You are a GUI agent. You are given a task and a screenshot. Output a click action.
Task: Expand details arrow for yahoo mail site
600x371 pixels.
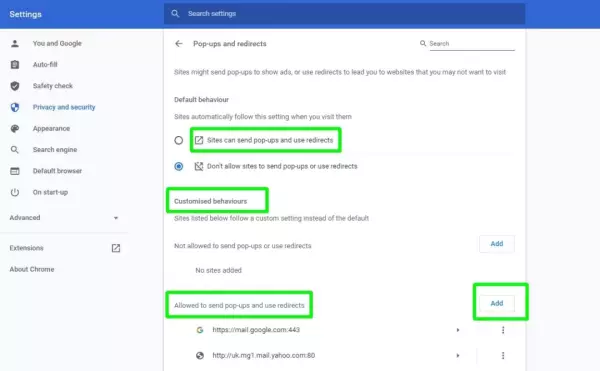tap(458, 356)
